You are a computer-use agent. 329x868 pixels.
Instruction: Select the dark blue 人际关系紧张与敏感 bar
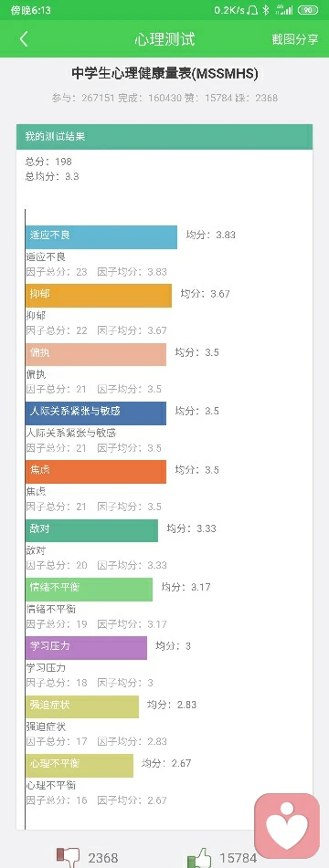point(96,413)
